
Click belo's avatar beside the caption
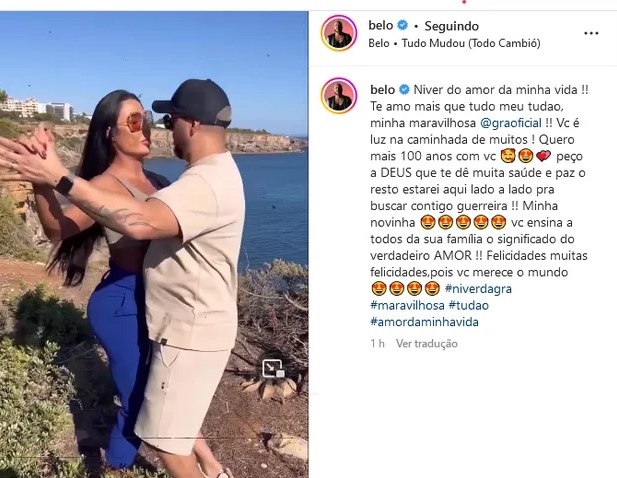339,96
